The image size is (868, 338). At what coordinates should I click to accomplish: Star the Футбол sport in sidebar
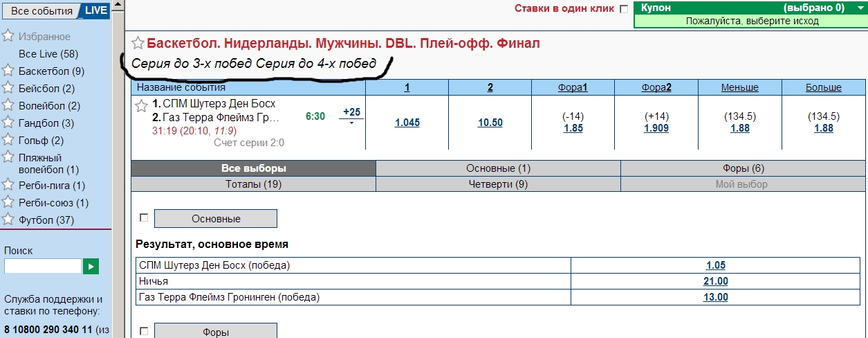click(8, 220)
